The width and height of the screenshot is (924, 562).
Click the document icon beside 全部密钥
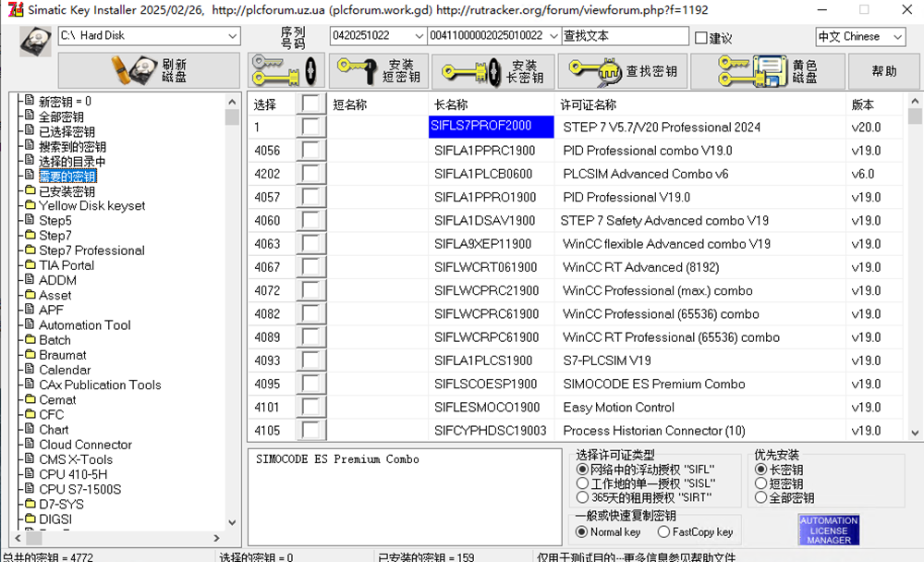pos(30,116)
